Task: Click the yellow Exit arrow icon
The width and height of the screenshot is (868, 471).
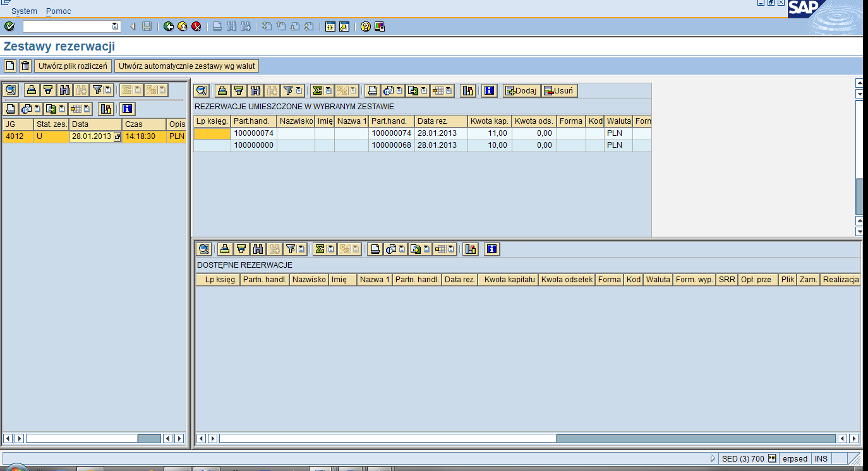Action: pos(183,27)
